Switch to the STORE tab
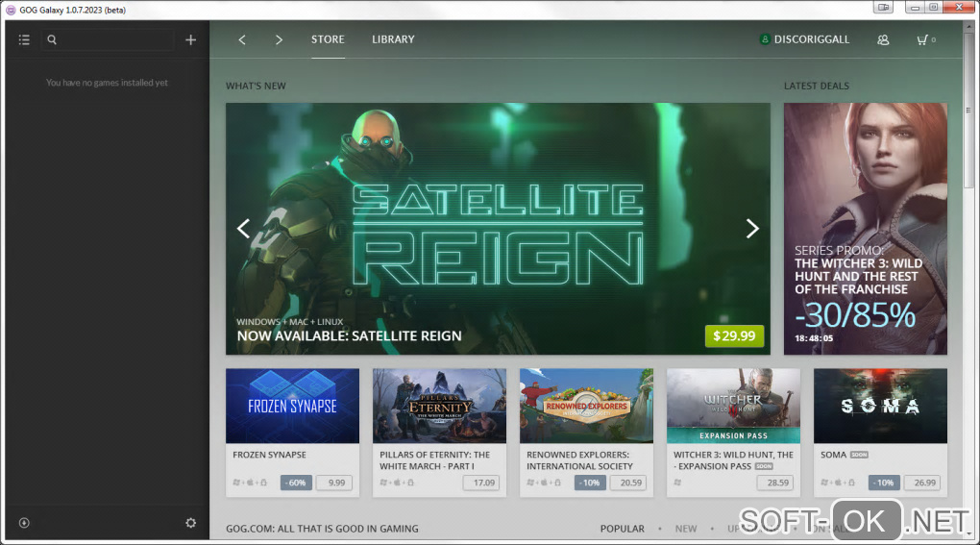980x545 pixels. tap(329, 39)
